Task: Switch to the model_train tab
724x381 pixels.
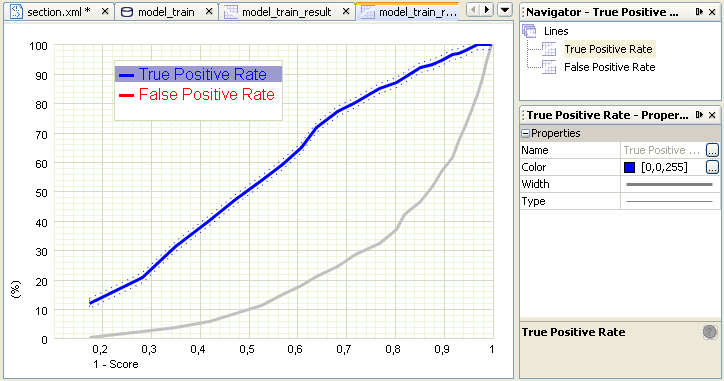Action: [x=166, y=12]
